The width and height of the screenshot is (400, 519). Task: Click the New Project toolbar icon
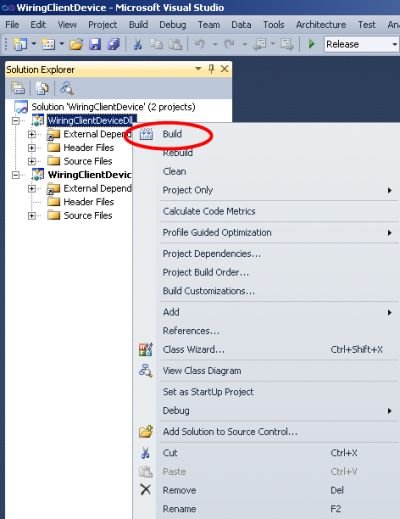pos(20,44)
